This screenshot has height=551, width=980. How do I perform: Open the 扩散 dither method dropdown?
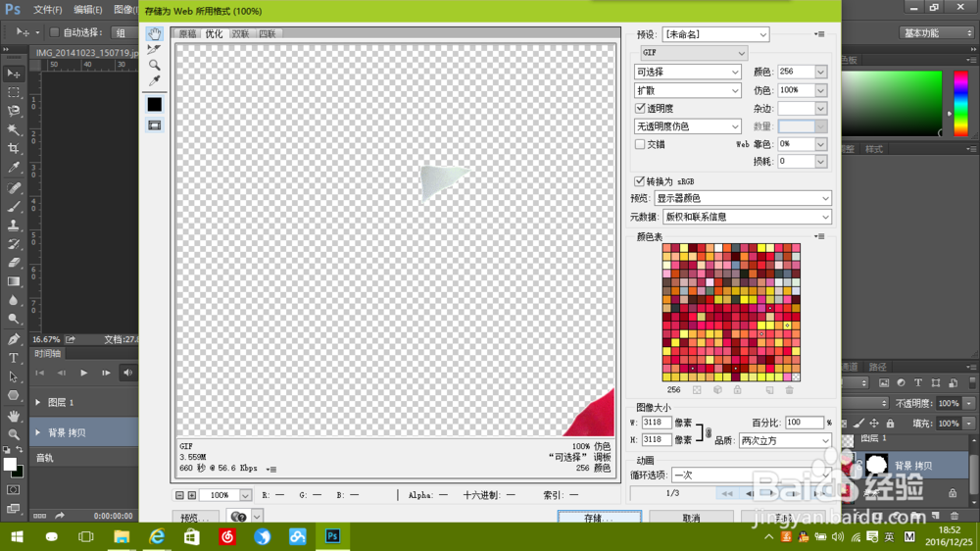pyautogui.click(x=688, y=90)
